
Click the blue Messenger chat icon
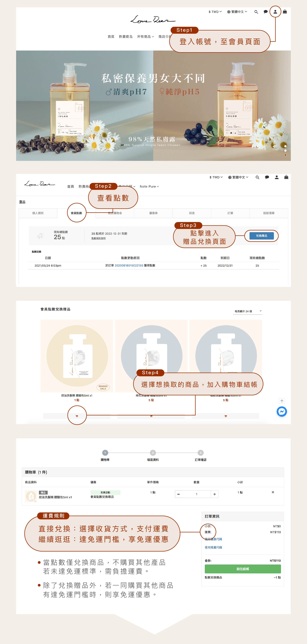[x=282, y=412]
